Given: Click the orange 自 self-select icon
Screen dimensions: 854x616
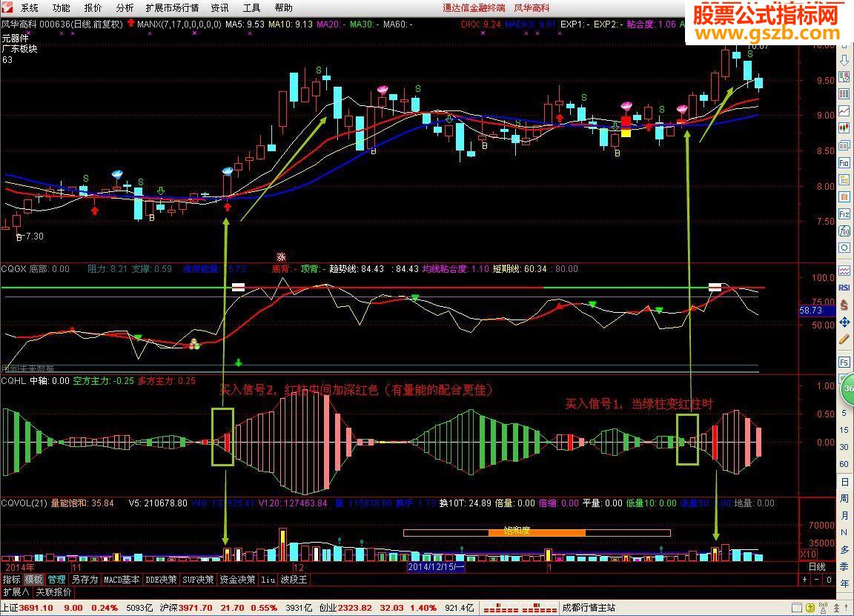Looking at the screenshot, I should pos(844,196).
